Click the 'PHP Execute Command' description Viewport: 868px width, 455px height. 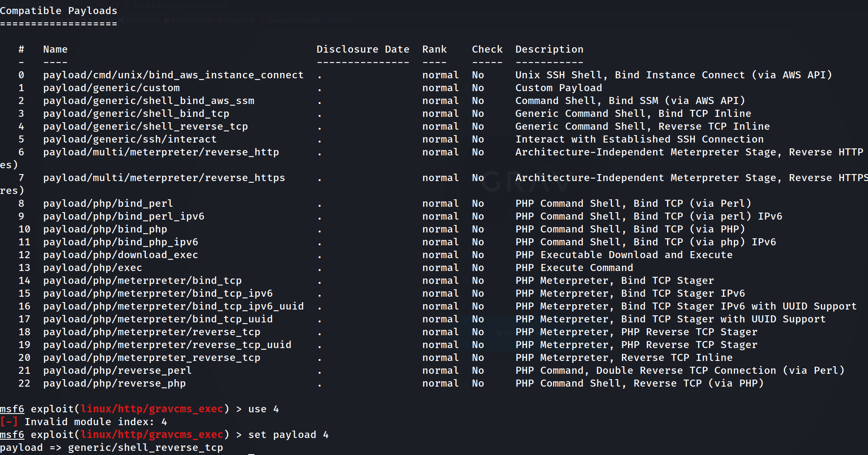pos(574,268)
